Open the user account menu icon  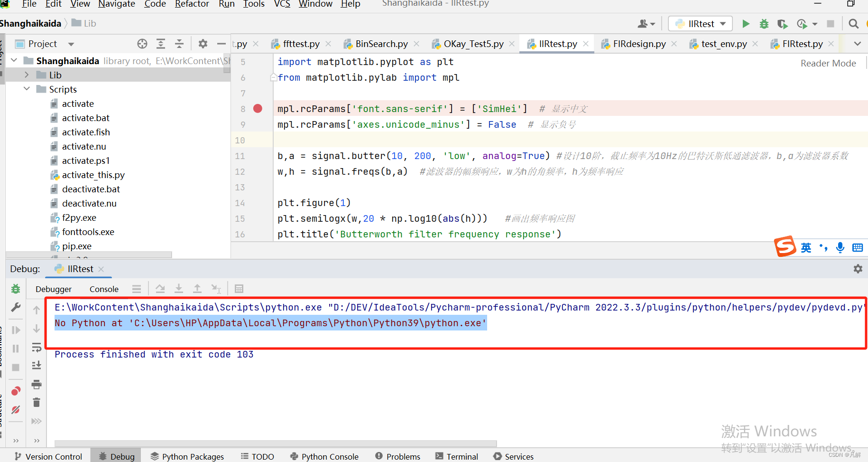646,24
